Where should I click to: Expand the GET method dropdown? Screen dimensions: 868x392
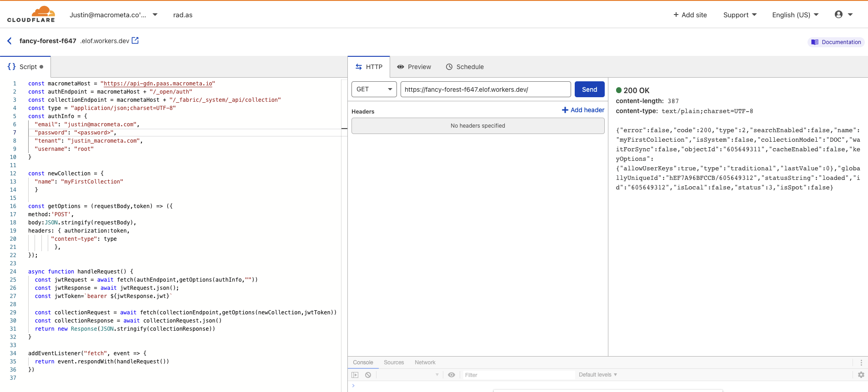pos(374,89)
